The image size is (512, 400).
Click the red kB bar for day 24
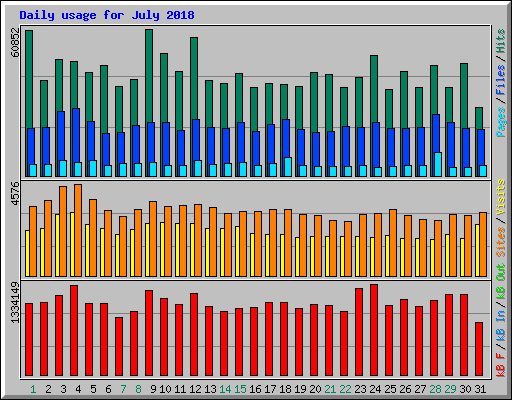pyautogui.click(x=374, y=330)
